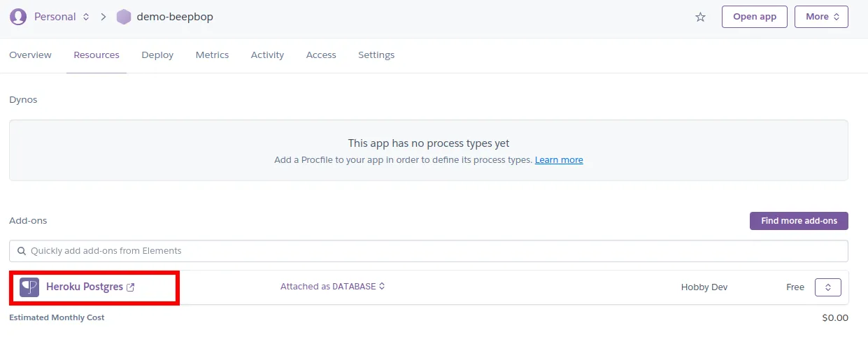This screenshot has height=337, width=868.
Task: Click the Heroku Postgres elephant logo icon
Action: pyautogui.click(x=29, y=287)
